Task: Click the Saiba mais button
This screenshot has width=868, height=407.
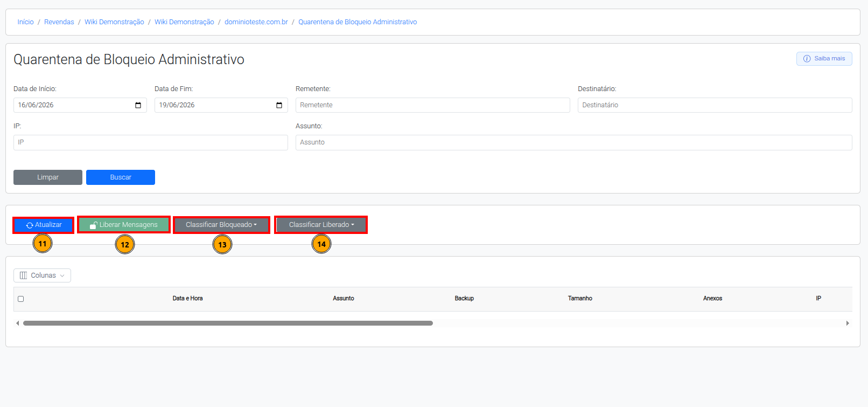Action: pos(824,59)
